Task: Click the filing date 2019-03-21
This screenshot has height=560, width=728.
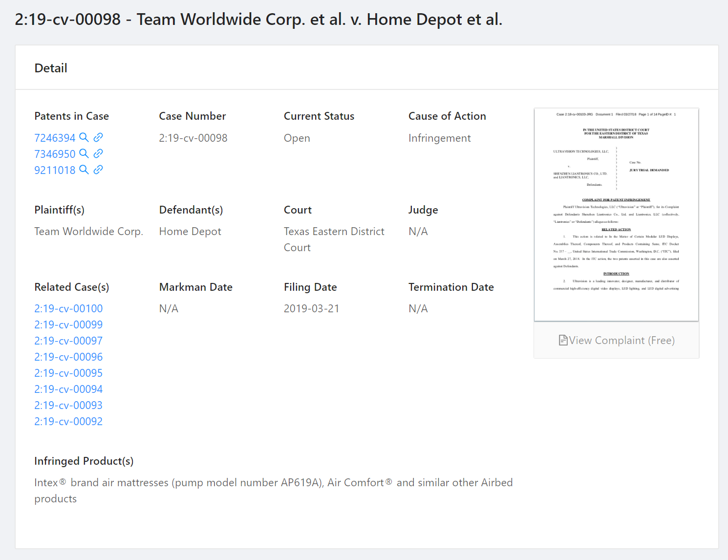Action: tap(312, 308)
